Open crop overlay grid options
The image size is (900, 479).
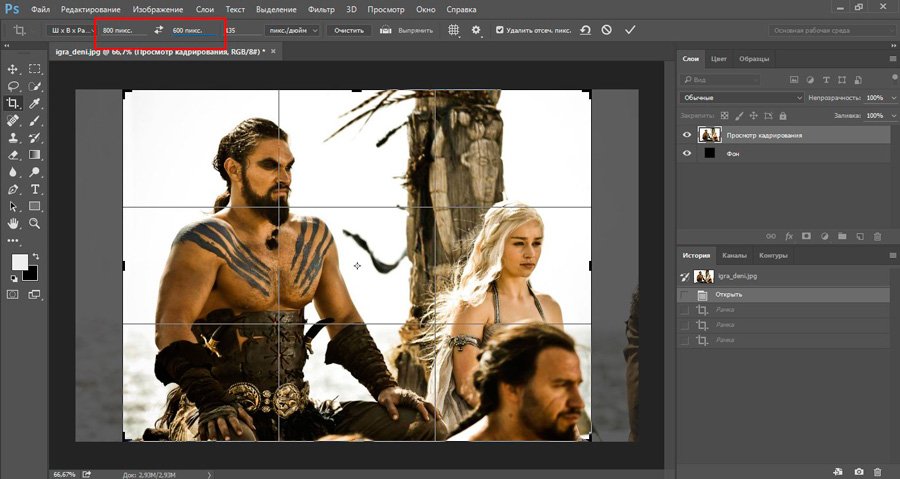(x=453, y=30)
